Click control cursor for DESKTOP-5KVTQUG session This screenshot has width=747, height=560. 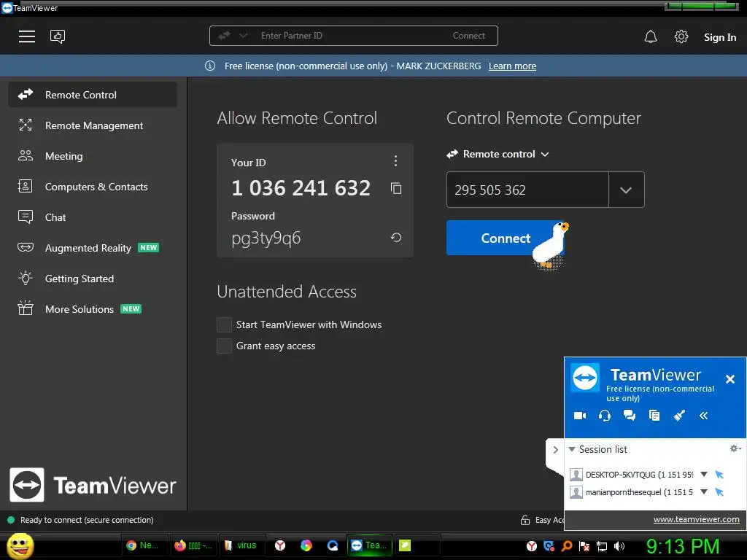pos(719,474)
